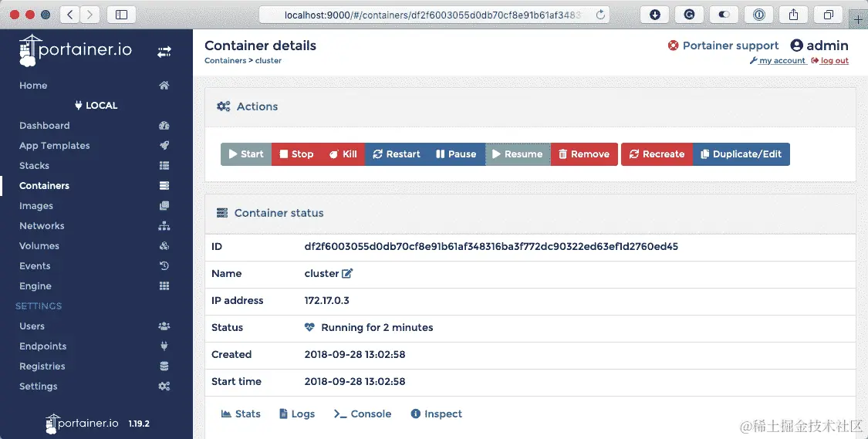Screen dimensions: 868x439
Task: Select Containers in the sidebar
Action: tap(44, 185)
